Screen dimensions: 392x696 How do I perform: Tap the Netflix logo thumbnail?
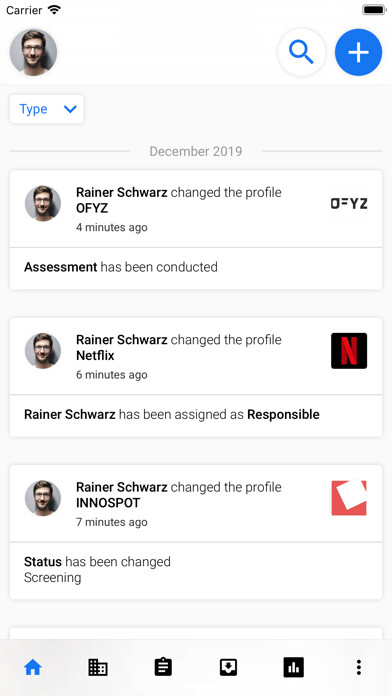point(349,351)
